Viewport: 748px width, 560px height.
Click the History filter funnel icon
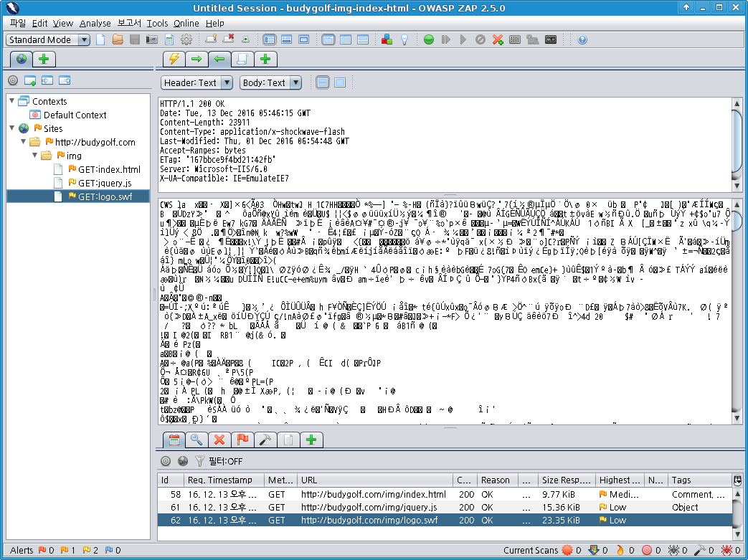[x=200, y=461]
